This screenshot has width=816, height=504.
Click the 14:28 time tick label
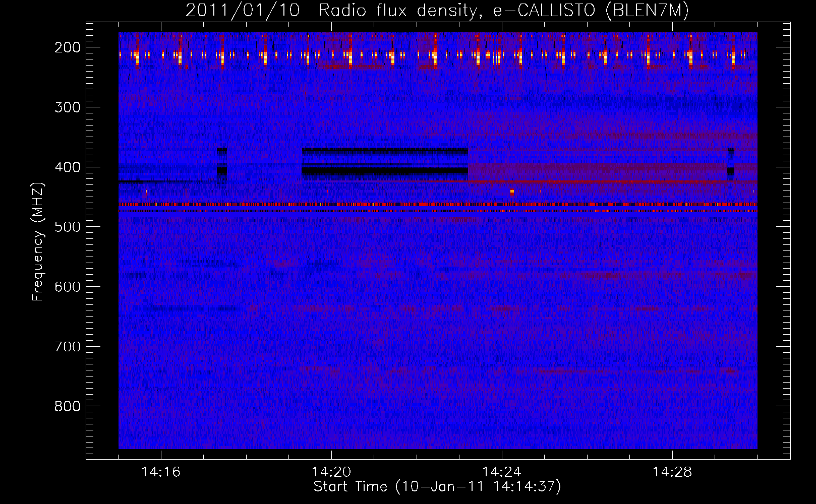point(672,472)
